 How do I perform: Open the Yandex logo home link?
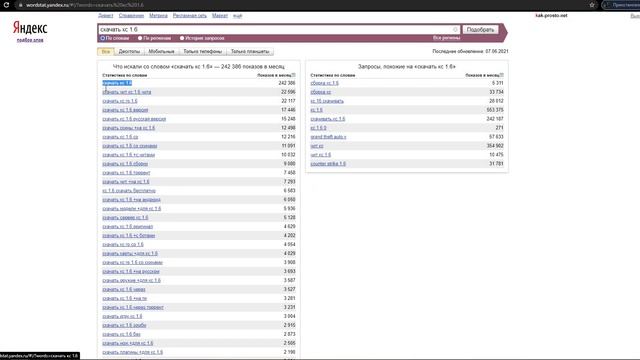click(30, 28)
